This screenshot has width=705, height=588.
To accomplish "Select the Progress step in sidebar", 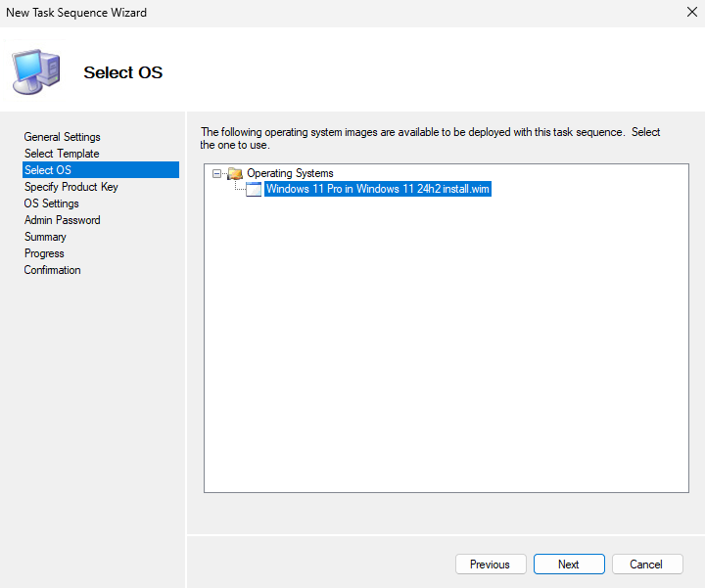I will coord(44,253).
